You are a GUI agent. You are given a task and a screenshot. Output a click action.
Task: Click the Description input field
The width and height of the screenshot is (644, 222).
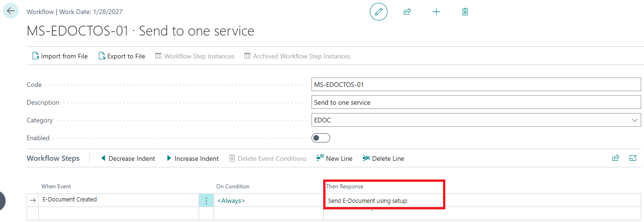[476, 102]
